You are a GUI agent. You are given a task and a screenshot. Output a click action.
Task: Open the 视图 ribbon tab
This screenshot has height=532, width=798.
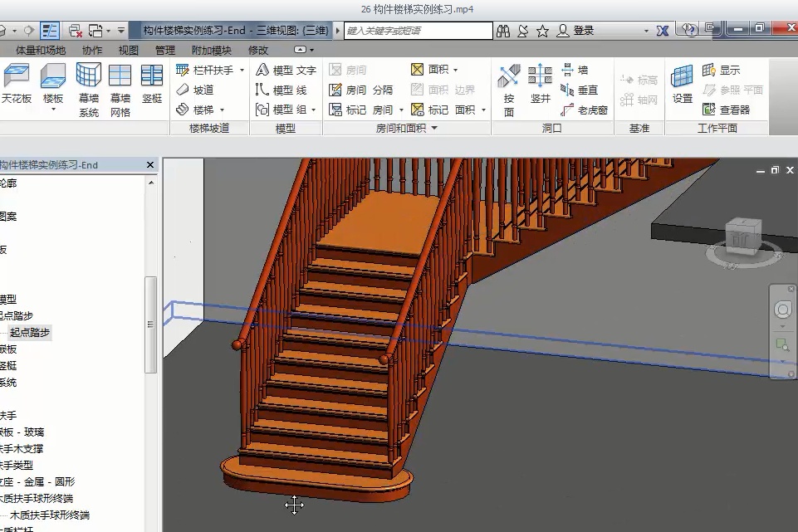(x=129, y=51)
